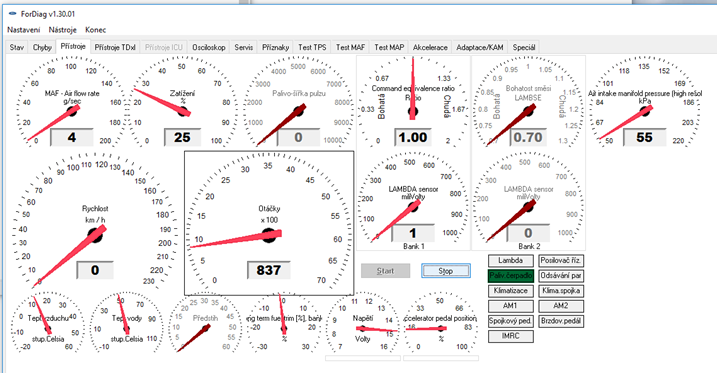Open the Test MAF tab
717x373 pixels.
(350, 47)
